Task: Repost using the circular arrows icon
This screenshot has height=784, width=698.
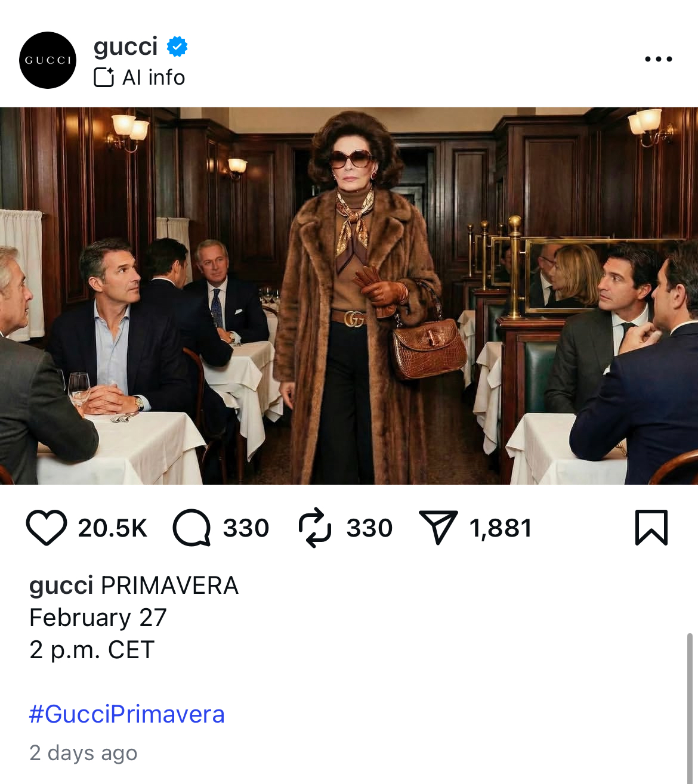Action: [x=314, y=528]
